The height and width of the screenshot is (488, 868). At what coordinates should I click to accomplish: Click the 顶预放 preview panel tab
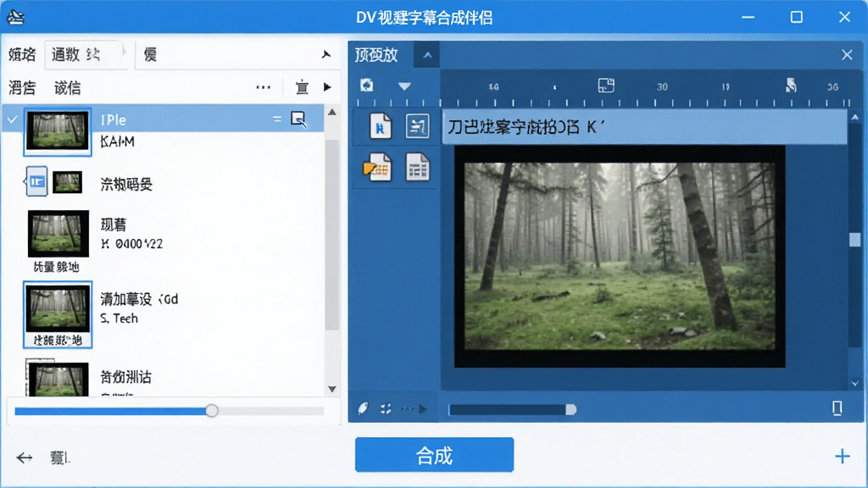click(x=376, y=55)
